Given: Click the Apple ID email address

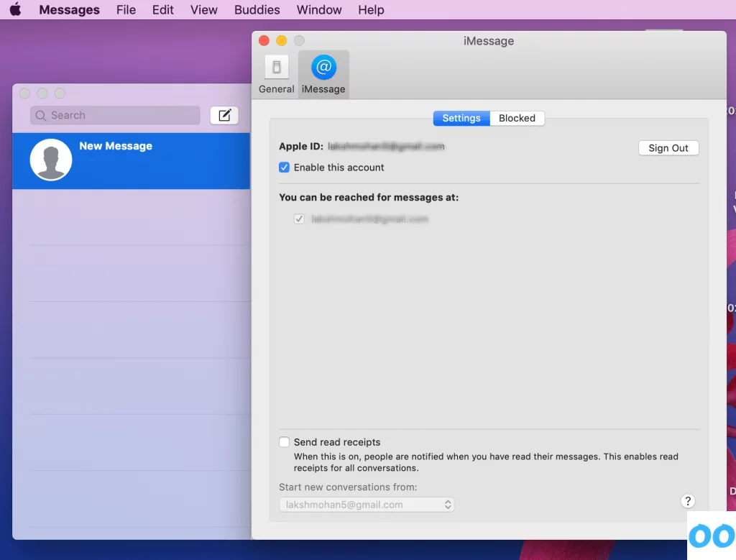Looking at the screenshot, I should click(386, 147).
